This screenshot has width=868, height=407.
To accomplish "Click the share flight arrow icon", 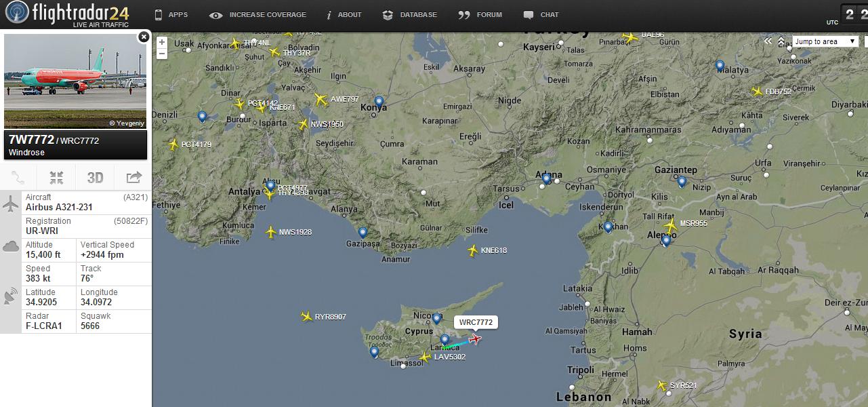I will coord(133,178).
